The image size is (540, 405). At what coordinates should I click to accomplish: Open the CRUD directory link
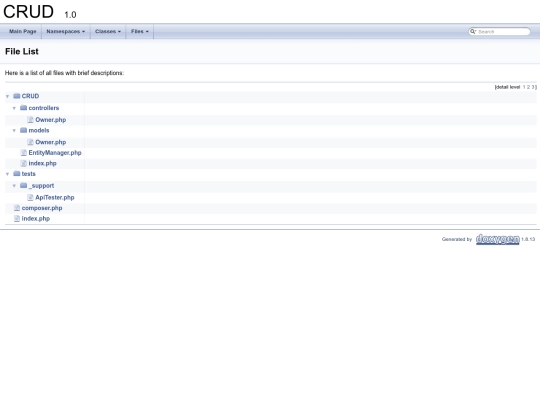pos(30,96)
